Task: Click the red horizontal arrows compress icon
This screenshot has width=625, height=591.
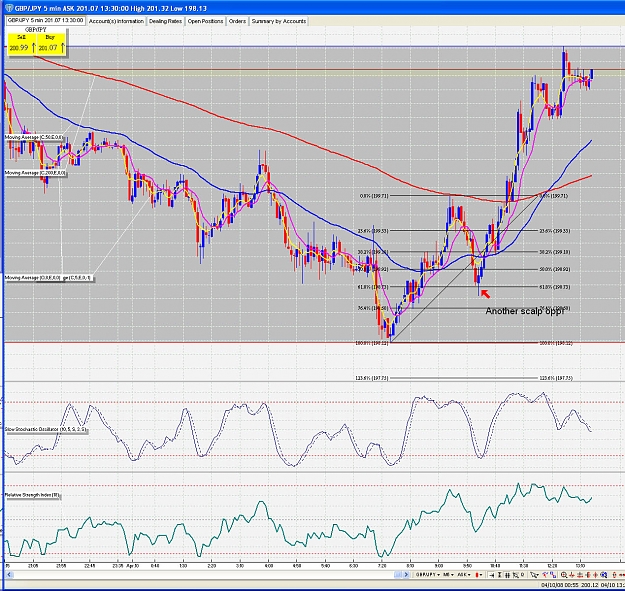Action: 572,575
